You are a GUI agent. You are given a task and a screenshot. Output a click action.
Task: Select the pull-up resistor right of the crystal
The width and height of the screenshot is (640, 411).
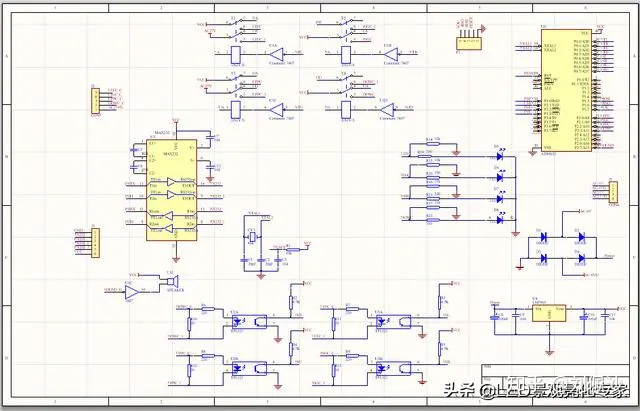(x=293, y=249)
